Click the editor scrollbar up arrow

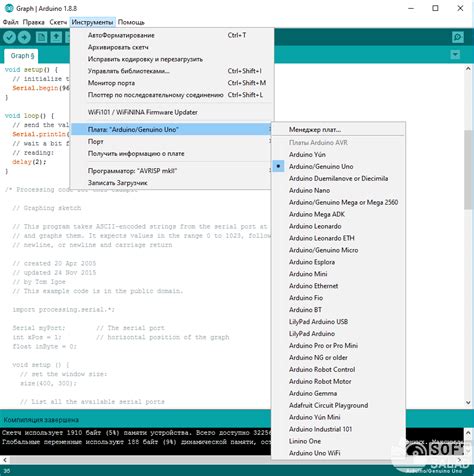pos(468,68)
